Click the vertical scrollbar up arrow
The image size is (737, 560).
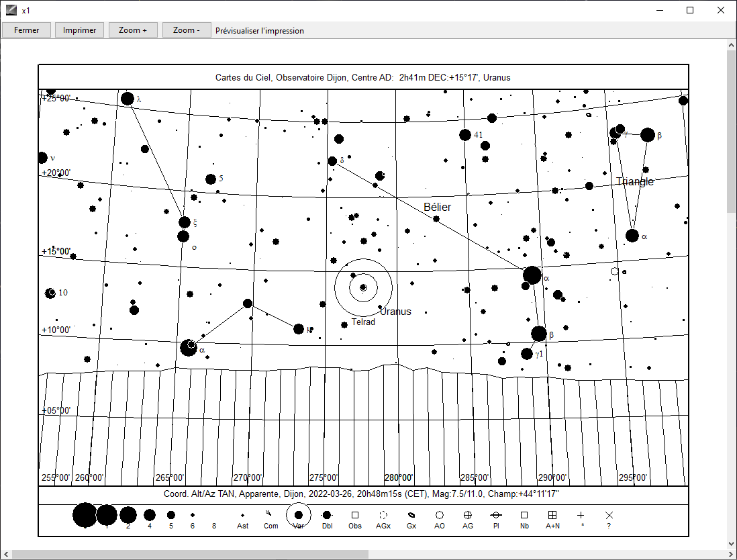pos(731,45)
